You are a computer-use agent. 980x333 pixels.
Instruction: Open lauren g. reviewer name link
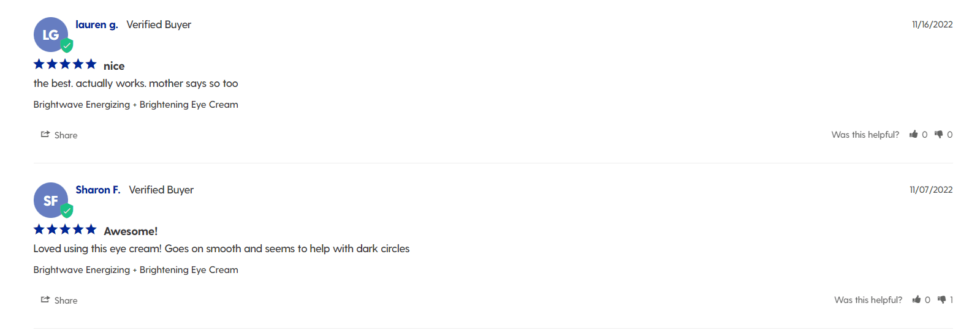[96, 24]
